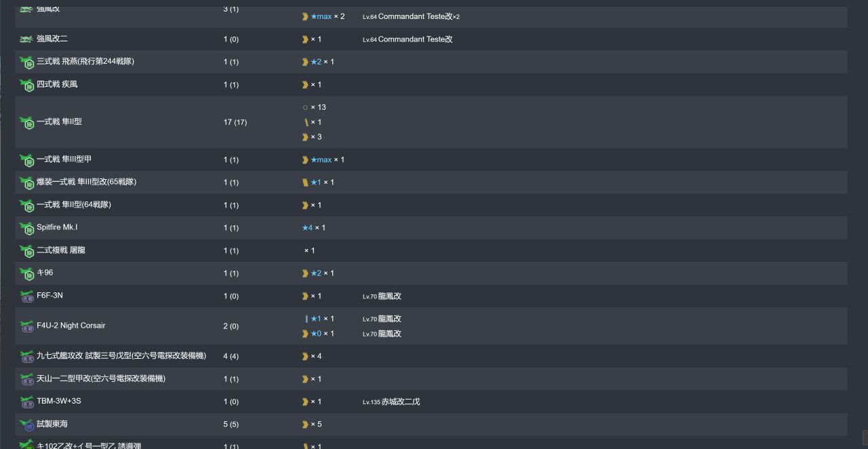Click the Spitfire Mk.I equipment icon
868x449 pixels.
pyautogui.click(x=26, y=228)
